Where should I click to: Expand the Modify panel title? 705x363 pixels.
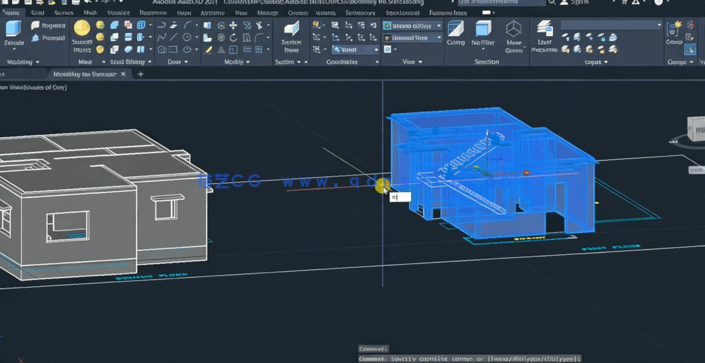236,62
